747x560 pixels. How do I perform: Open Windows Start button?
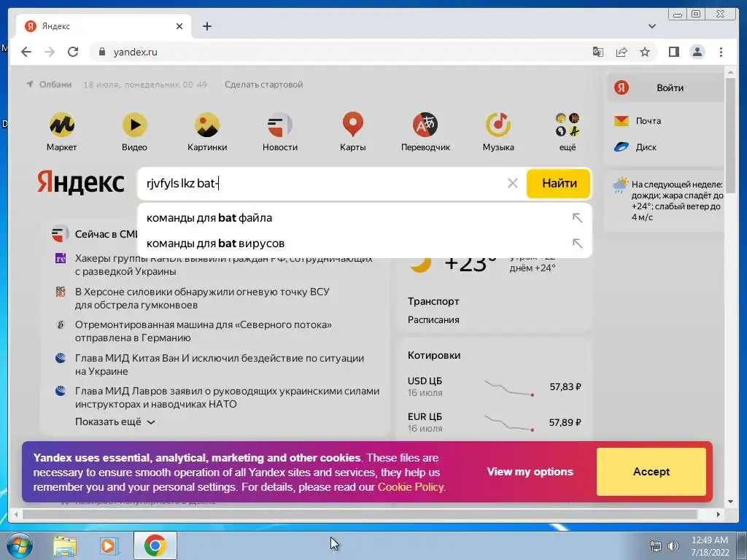click(x=20, y=545)
